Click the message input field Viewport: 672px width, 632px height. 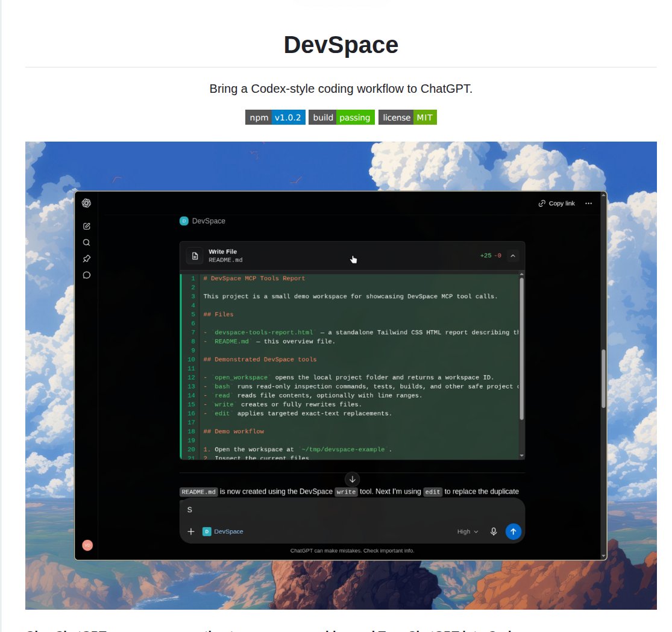click(353, 510)
